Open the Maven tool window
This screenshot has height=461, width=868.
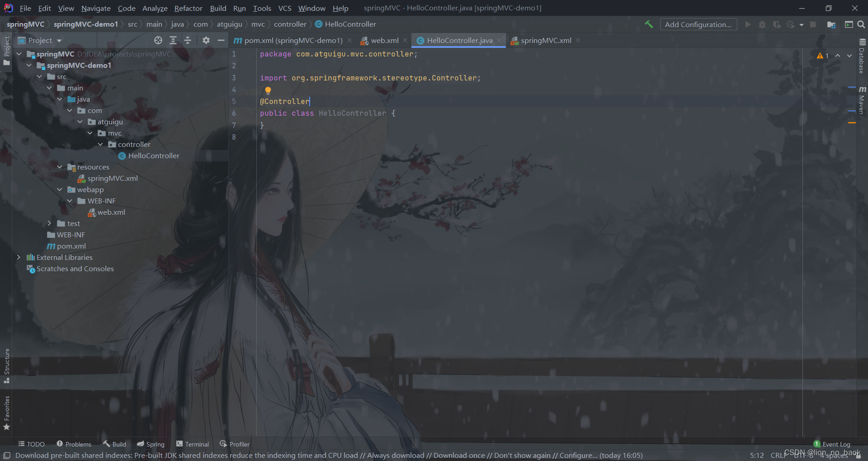(x=862, y=99)
